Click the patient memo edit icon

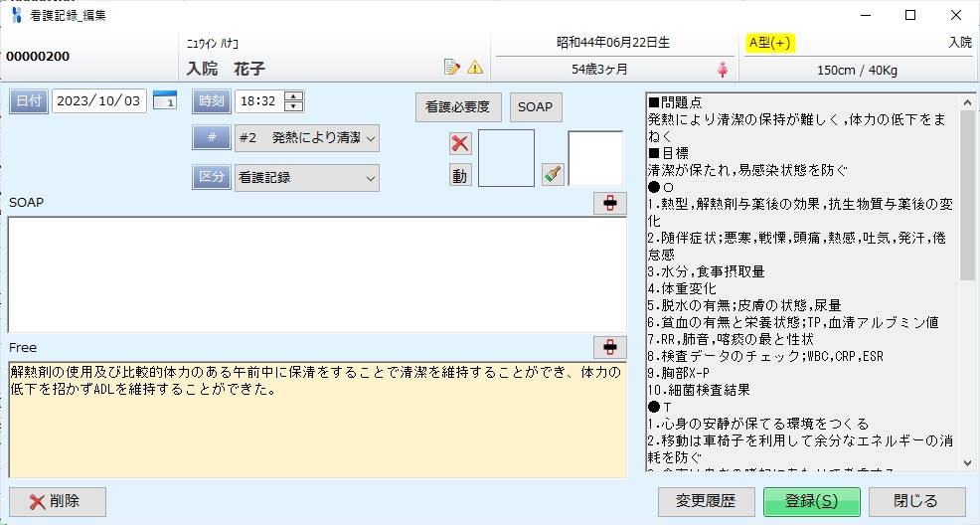(452, 67)
